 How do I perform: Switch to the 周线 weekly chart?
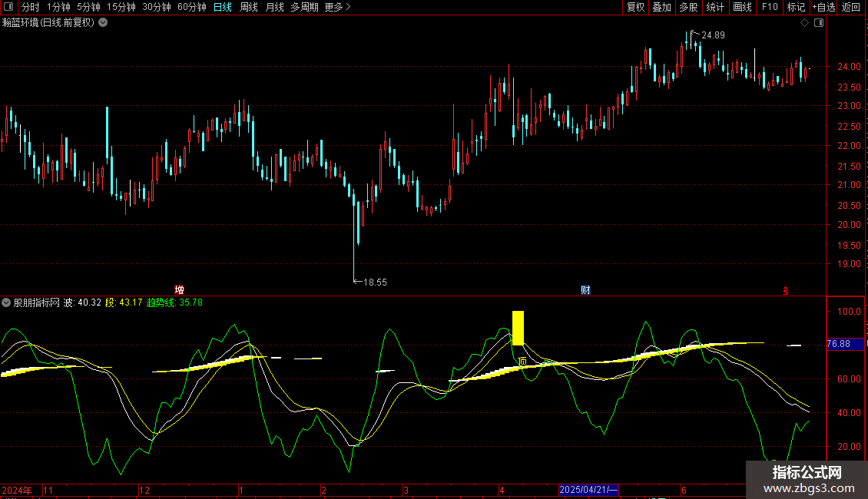(x=249, y=7)
